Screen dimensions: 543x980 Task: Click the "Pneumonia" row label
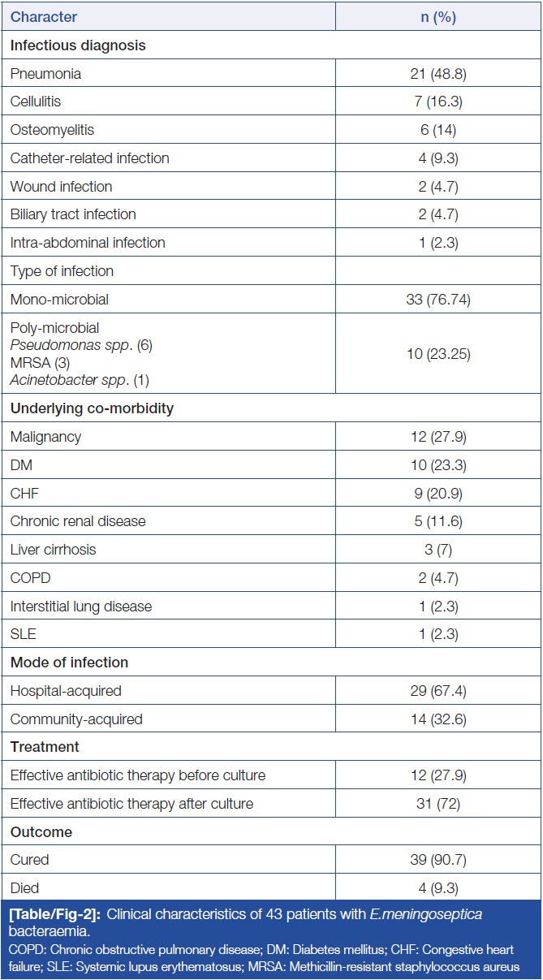(45, 74)
